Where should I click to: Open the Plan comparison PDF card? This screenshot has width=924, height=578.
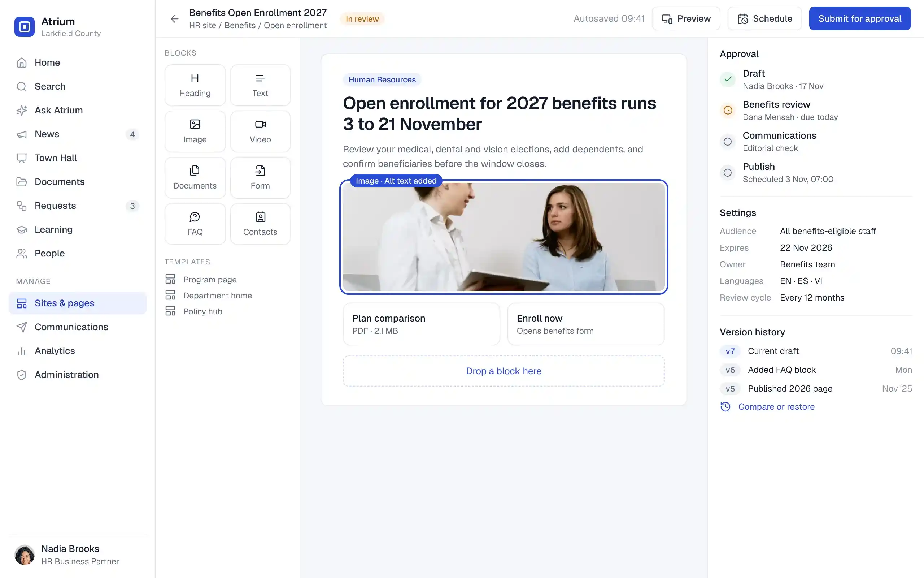pos(421,324)
